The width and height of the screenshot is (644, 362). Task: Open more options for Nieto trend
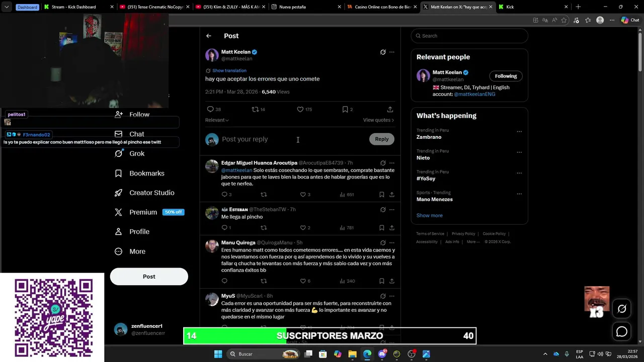519,152
